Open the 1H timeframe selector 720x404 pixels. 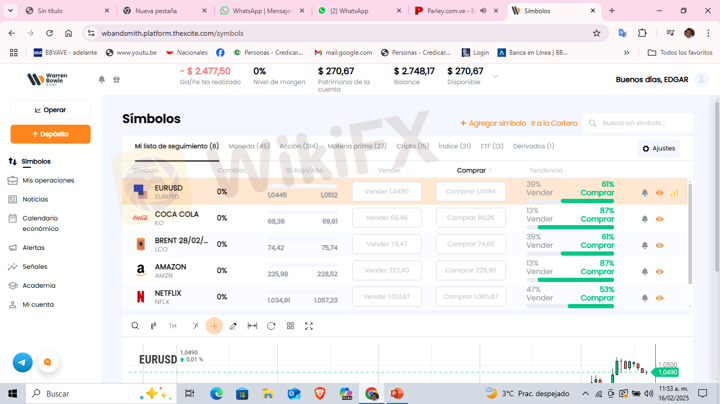173,326
